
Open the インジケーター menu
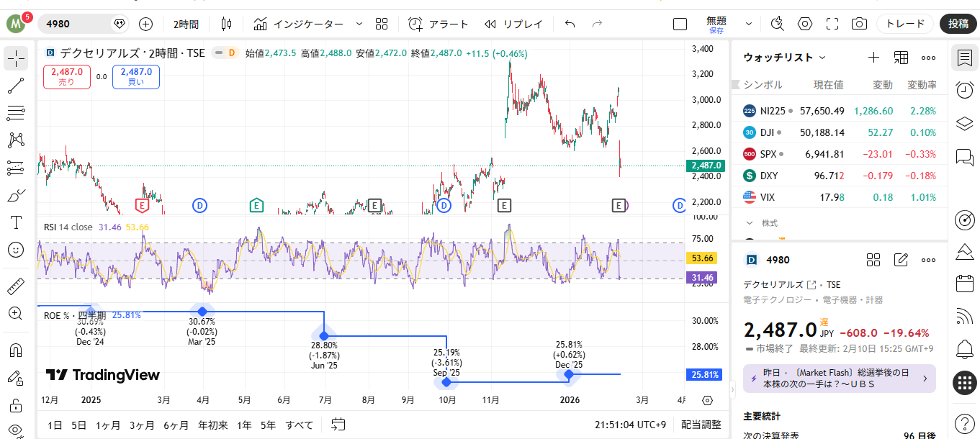click(x=299, y=24)
